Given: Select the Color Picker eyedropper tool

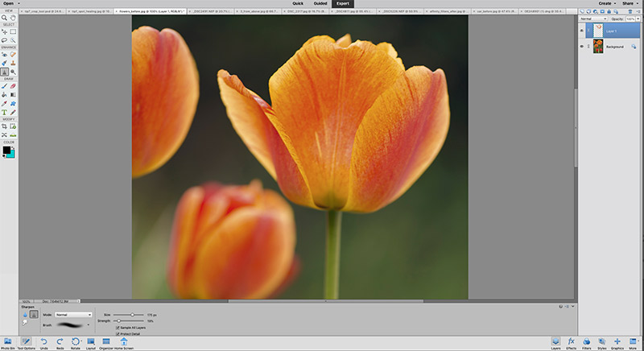Looking at the screenshot, I should (4, 104).
